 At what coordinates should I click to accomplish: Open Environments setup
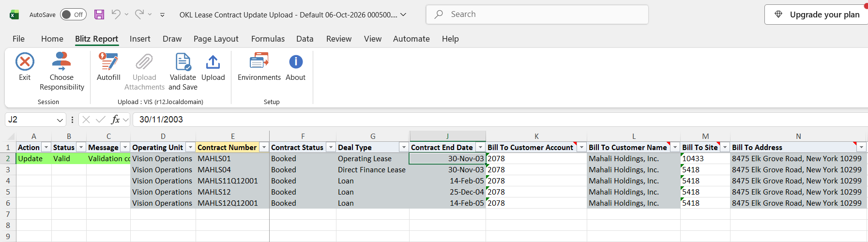pos(259,67)
